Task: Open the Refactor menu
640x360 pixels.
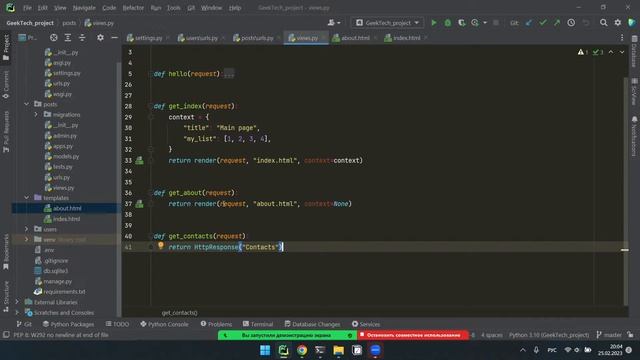Action: (x=133, y=8)
